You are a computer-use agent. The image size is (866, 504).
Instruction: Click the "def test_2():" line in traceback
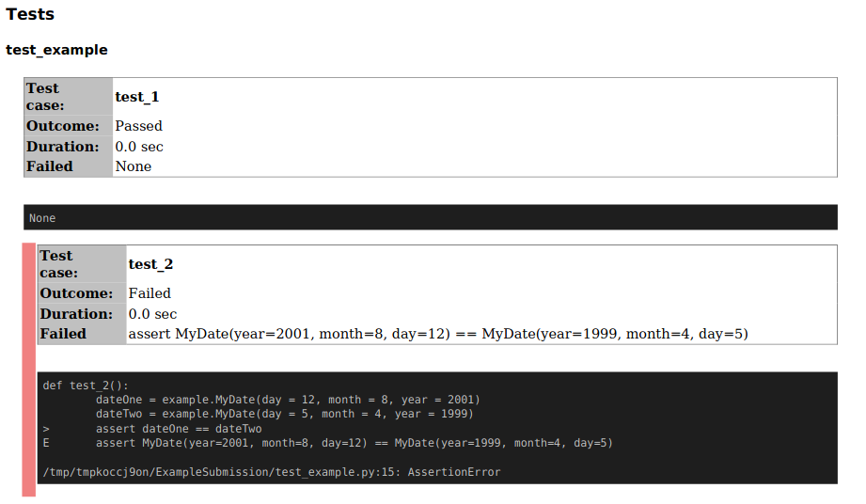click(x=86, y=386)
